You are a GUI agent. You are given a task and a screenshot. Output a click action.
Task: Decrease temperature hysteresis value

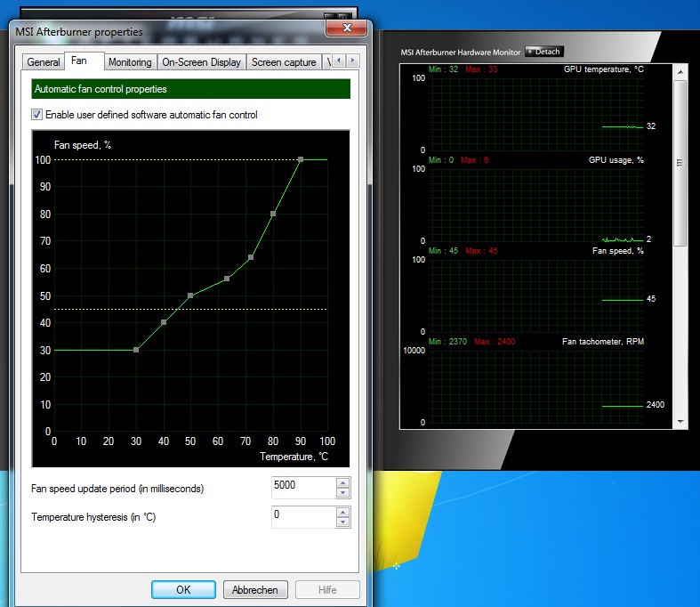coord(342,522)
